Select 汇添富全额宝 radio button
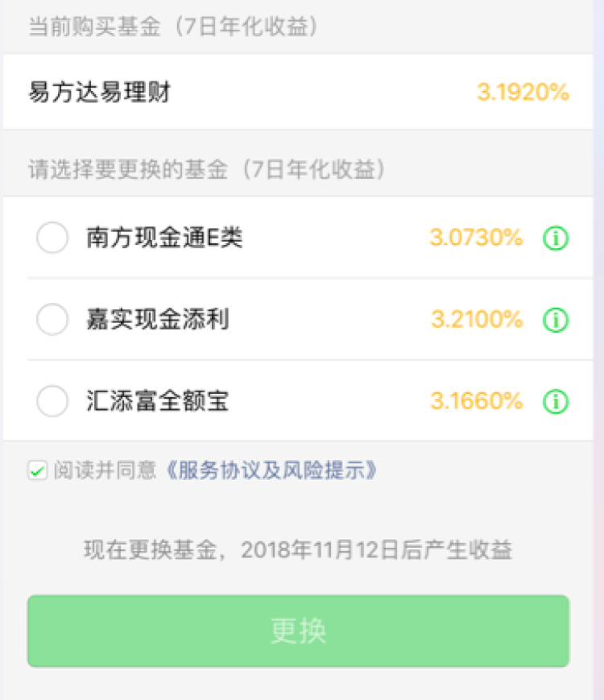Viewport: 604px width, 700px height. 52,401
